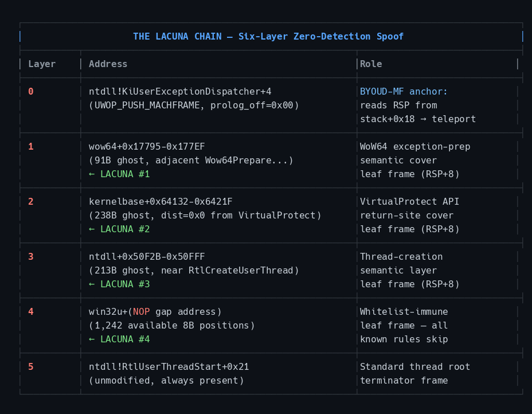The height and width of the screenshot is (414, 532).
Task: Click 'return-site cover' line
Action: (x=406, y=216)
